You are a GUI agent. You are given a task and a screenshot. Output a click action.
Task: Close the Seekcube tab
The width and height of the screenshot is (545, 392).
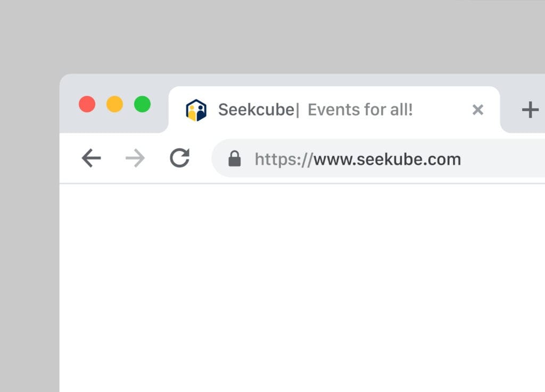[477, 110]
